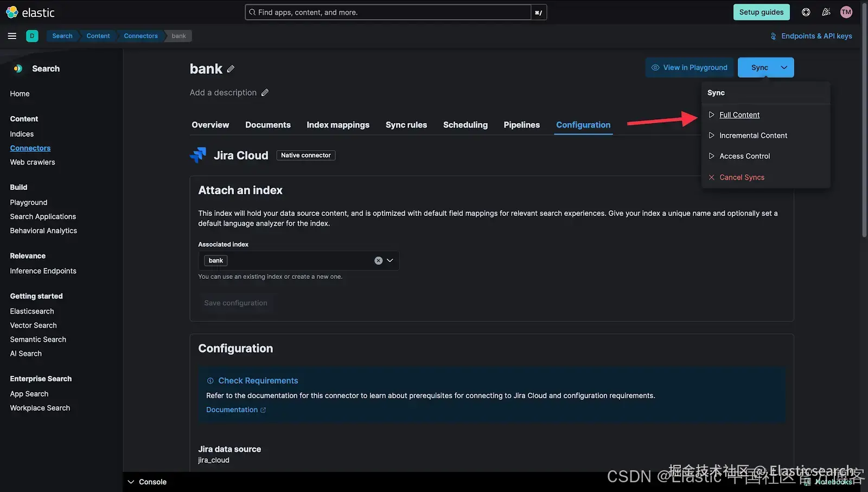Open the help menu icon
Viewport: 868px width, 492px height.
pos(806,12)
